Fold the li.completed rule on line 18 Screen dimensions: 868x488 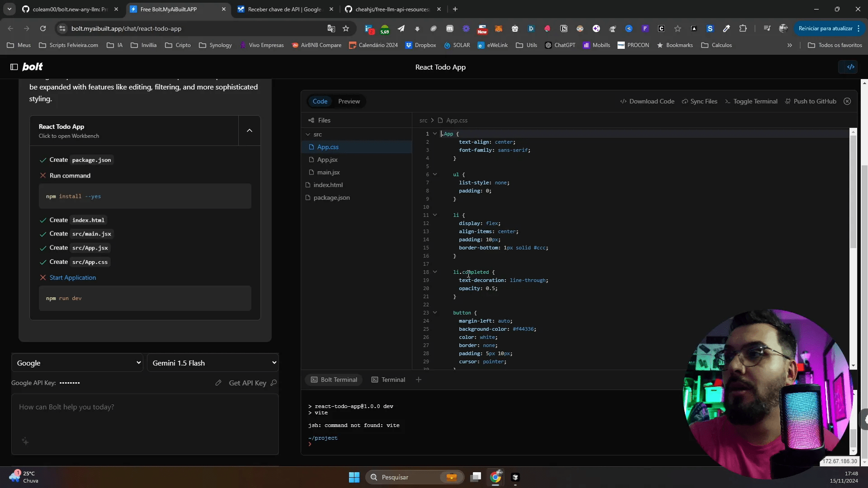click(x=435, y=272)
